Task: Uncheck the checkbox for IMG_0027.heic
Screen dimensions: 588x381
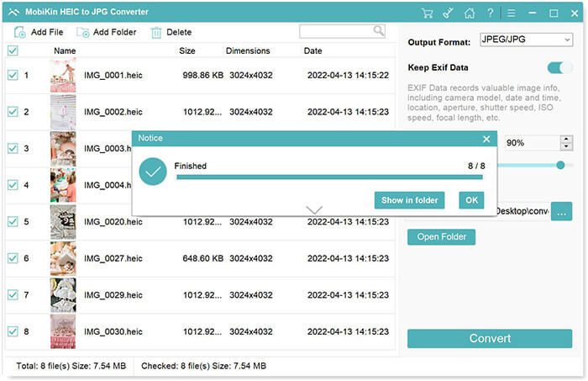Action: coord(13,258)
